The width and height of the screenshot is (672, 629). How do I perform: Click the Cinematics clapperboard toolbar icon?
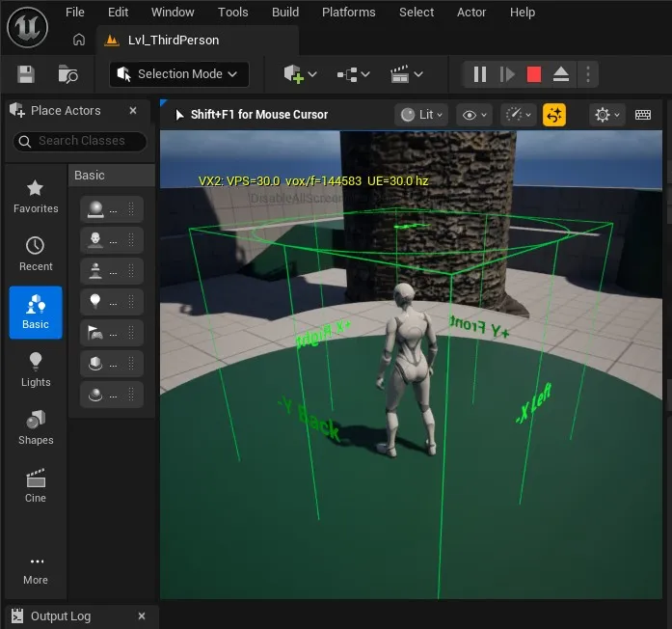(x=399, y=74)
